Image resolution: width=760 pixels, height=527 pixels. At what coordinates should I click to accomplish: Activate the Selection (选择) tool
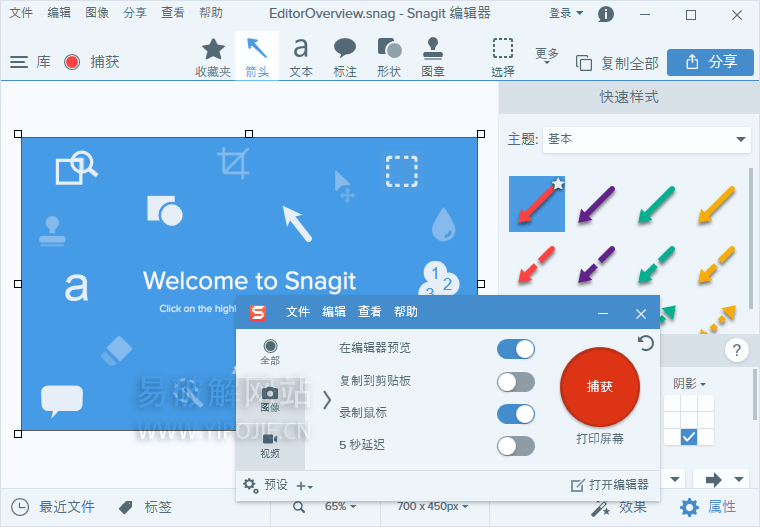503,55
